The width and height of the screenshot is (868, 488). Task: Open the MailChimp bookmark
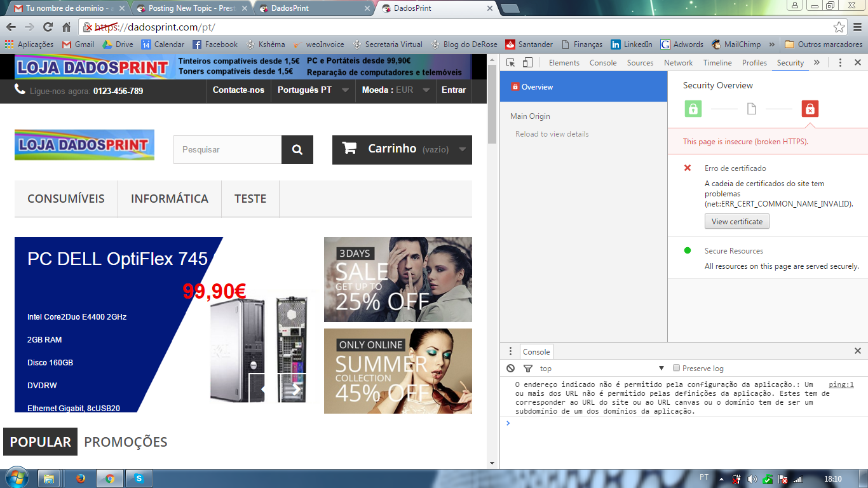736,44
